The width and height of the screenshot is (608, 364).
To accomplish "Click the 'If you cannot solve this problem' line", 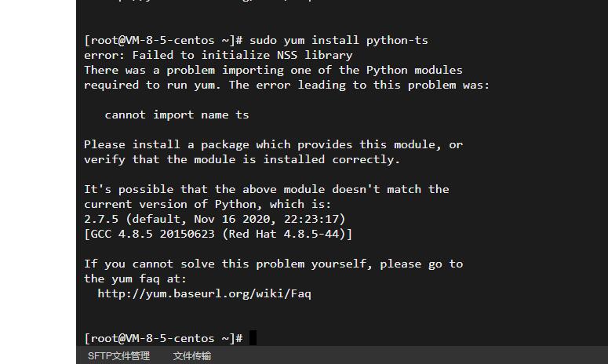I will [273, 264].
